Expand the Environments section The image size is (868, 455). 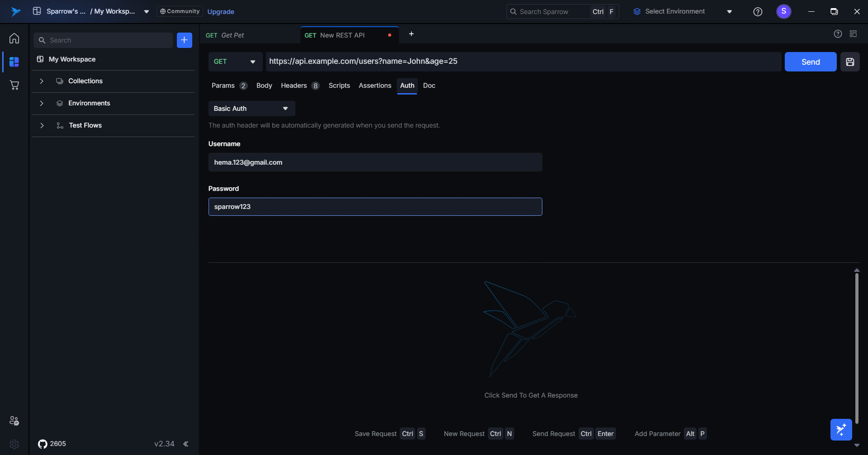42,103
